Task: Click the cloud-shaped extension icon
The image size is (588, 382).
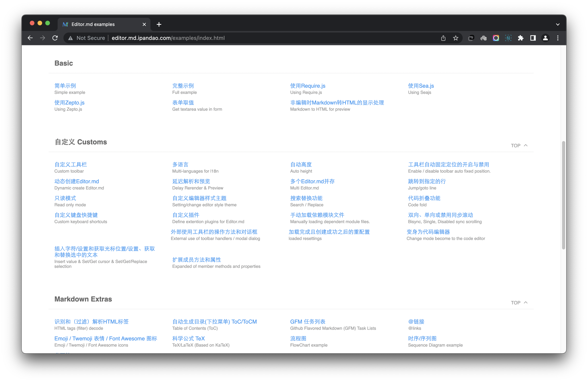Action: pos(484,38)
